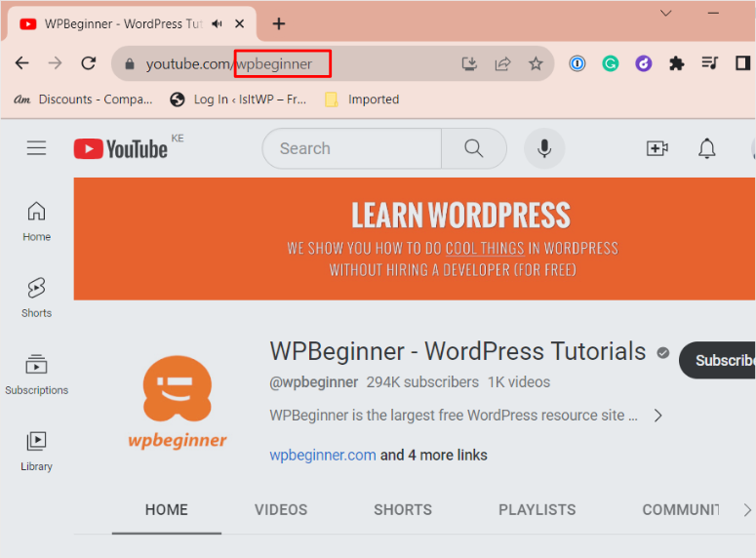This screenshot has width=756, height=558.
Task: Switch to the SHORTS tab
Action: tap(403, 510)
